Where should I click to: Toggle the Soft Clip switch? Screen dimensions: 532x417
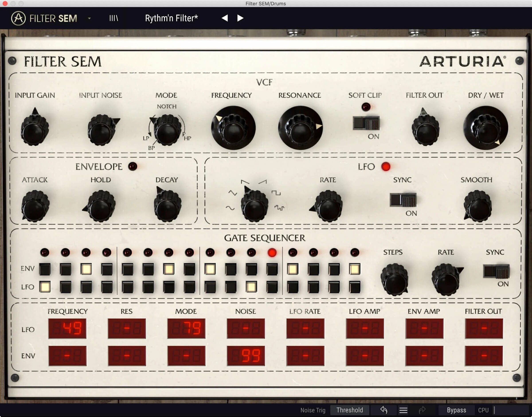366,123
